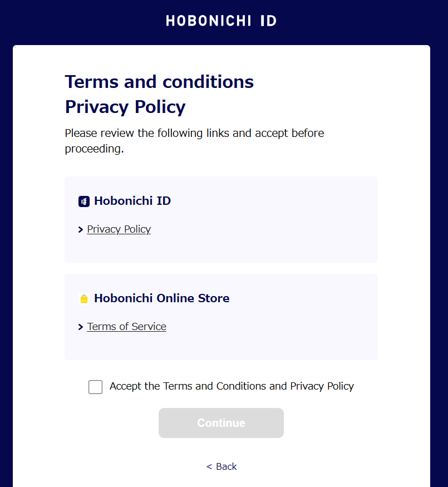Click the Terms and conditions page title

(159, 82)
